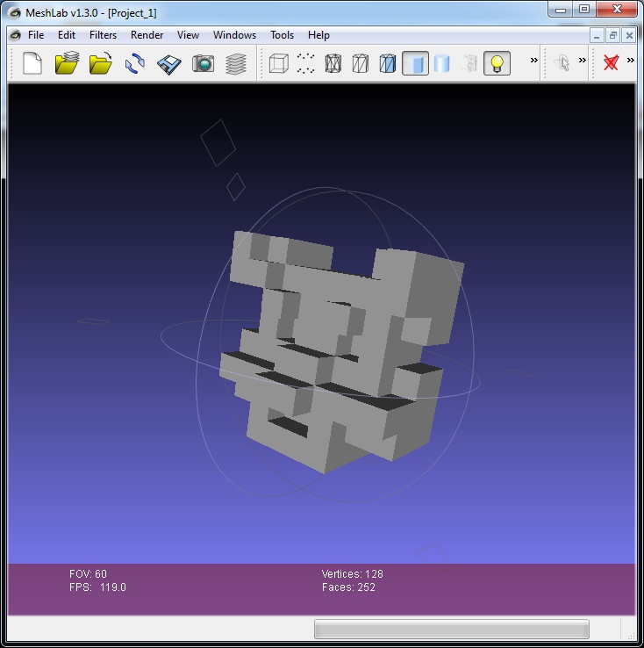Select smooth shading cylinder icon
644x648 pixels.
coord(441,63)
